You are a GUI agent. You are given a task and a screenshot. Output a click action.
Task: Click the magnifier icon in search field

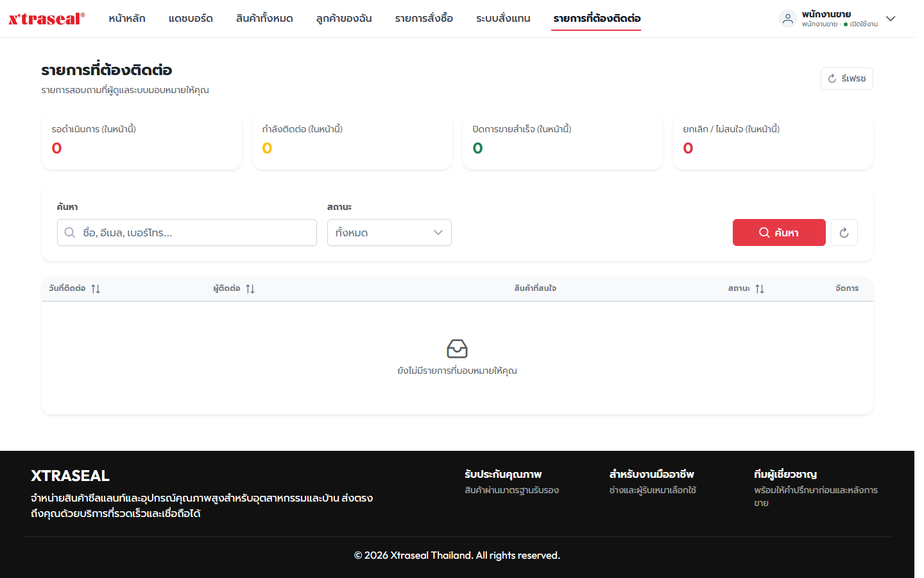point(70,232)
